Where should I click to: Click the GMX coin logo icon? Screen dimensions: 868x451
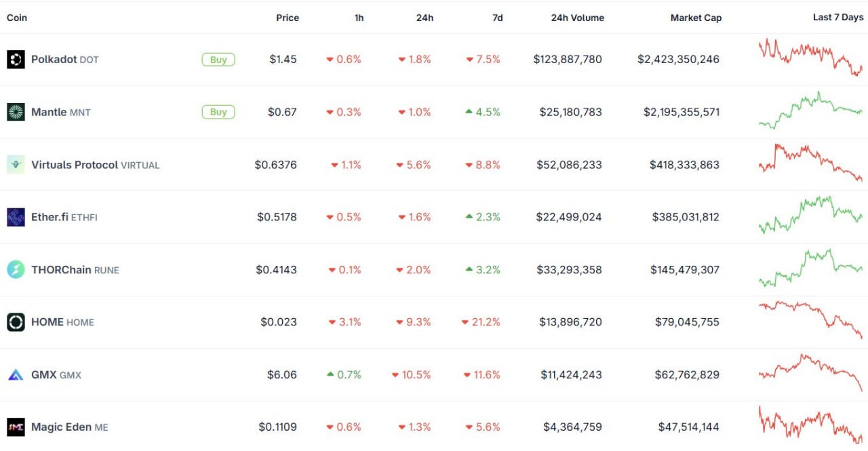[16, 374]
